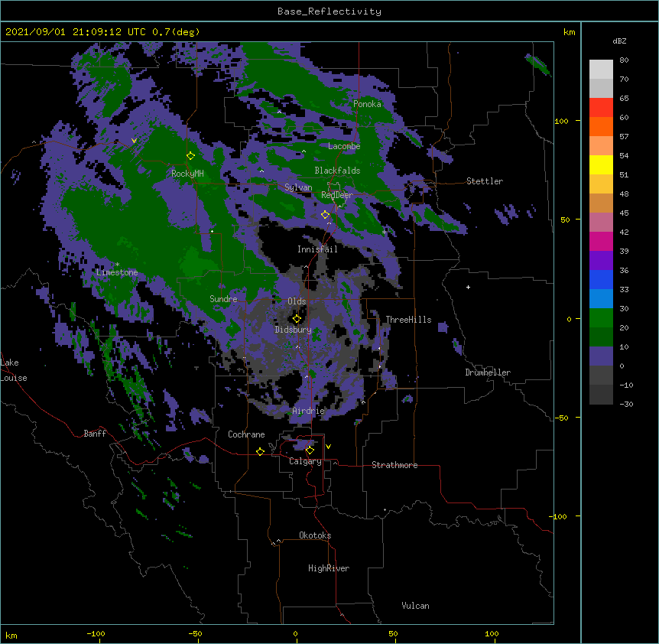Viewport: 659px width, 644px height.
Task: Click the Base_Reflectivity title
Action: point(329,11)
